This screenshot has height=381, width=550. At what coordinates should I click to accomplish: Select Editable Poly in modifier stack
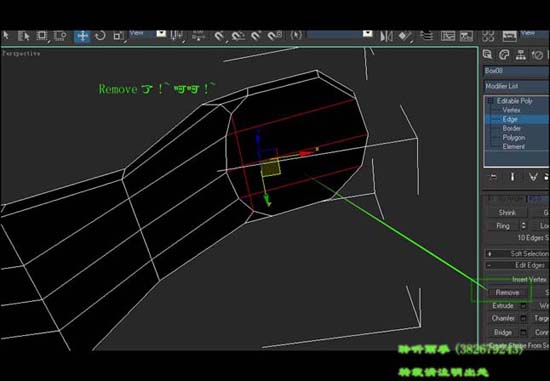pyautogui.click(x=515, y=101)
